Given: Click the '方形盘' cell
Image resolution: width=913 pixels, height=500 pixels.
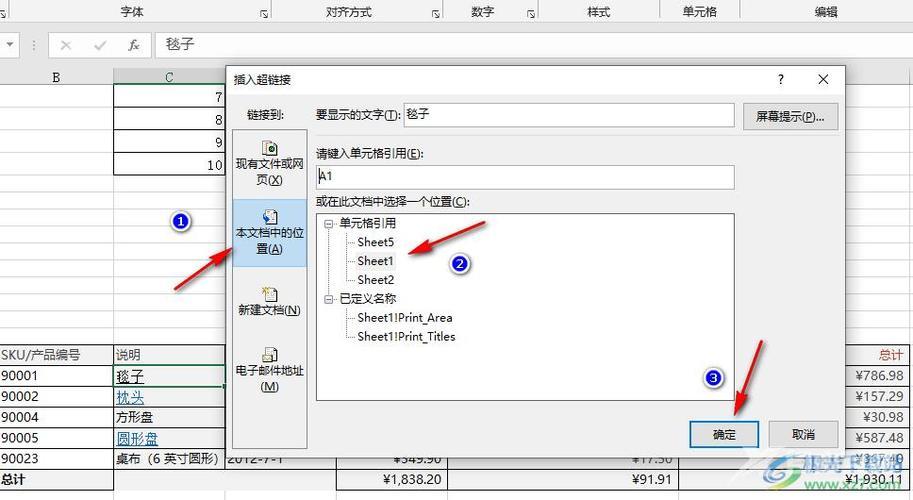Looking at the screenshot, I should click(169, 417).
